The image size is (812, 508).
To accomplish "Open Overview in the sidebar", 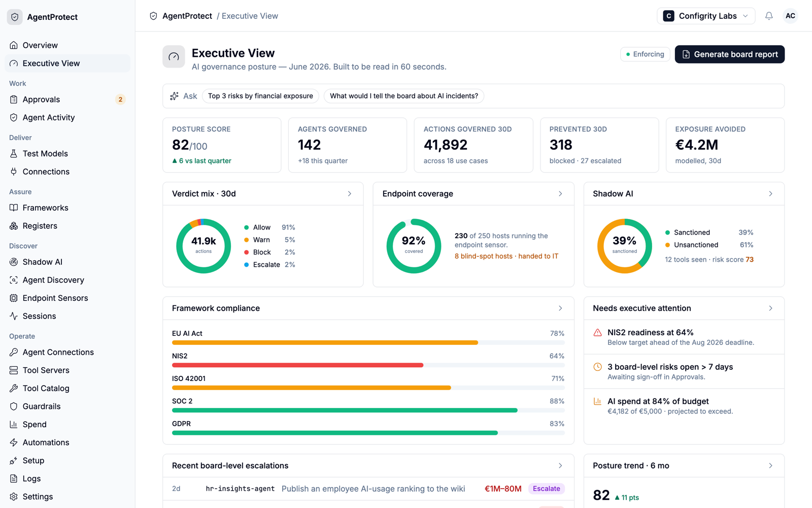I will 67,45.
